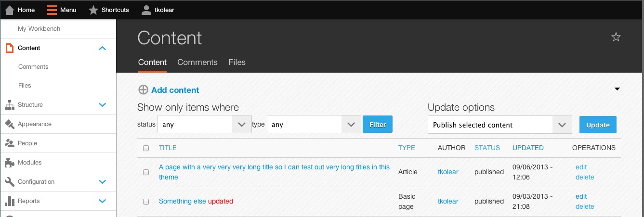Open My Workbench in sidebar
This screenshot has height=217, width=644.
pos(39,29)
